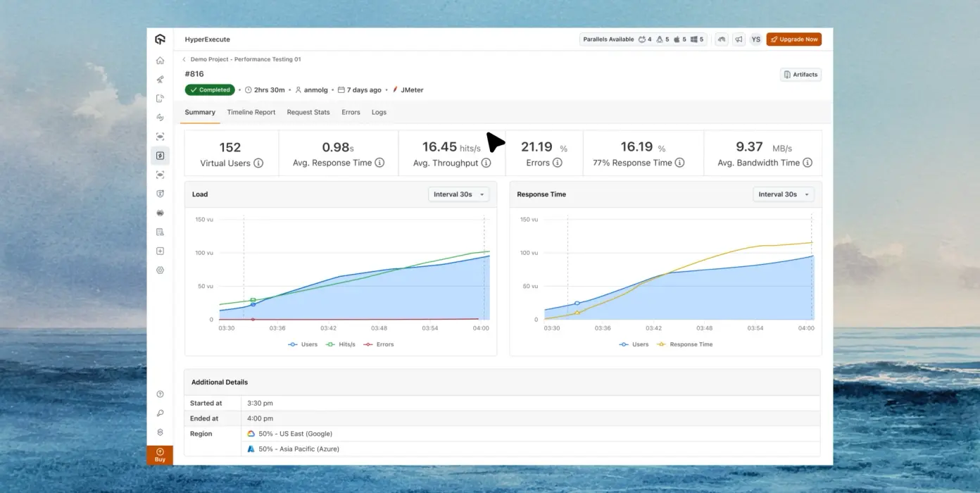Open the help question mark icon
This screenshot has height=493, width=980.
(x=160, y=394)
